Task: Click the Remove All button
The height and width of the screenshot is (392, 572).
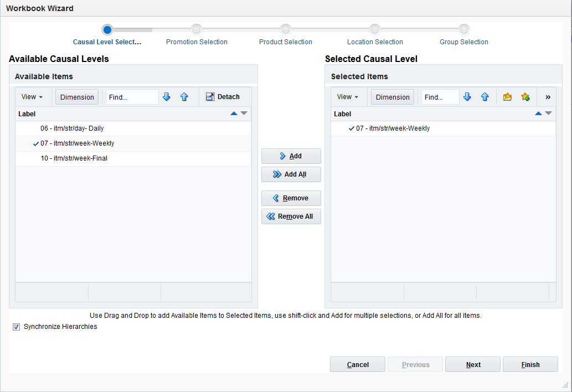Action: [x=291, y=216]
